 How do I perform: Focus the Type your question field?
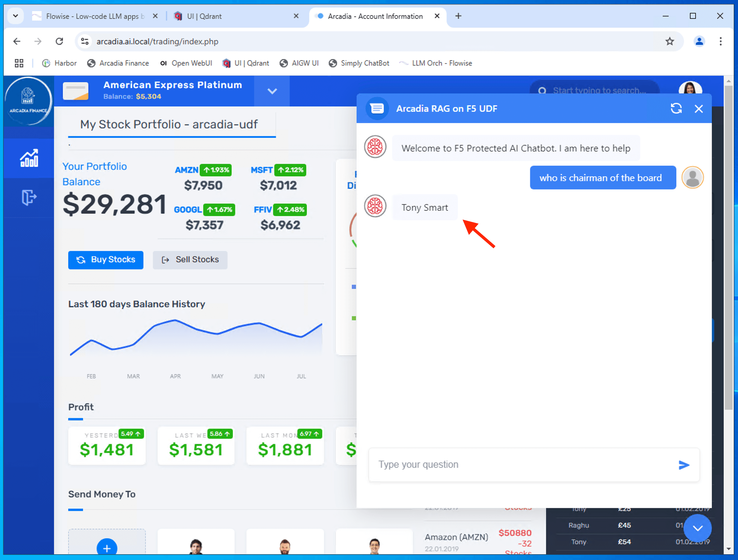coord(520,465)
